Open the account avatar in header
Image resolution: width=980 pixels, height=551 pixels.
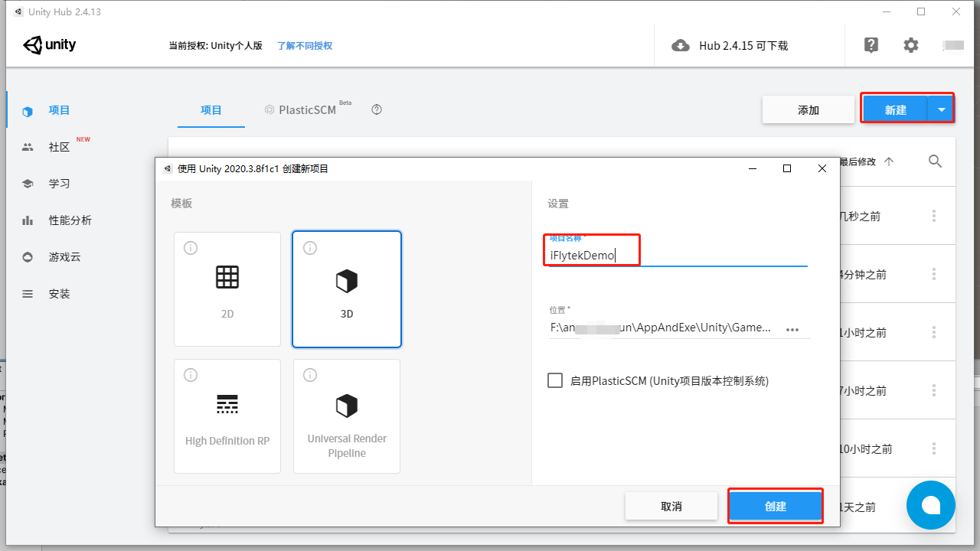coord(953,45)
